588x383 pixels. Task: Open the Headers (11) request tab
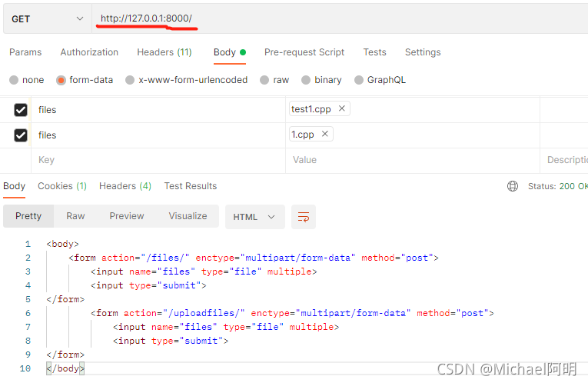(164, 52)
